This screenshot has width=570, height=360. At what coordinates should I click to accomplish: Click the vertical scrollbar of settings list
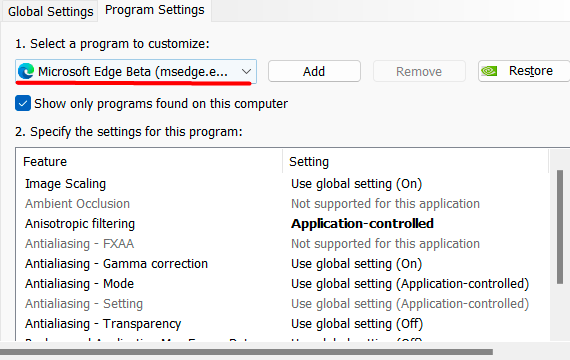tap(560, 227)
